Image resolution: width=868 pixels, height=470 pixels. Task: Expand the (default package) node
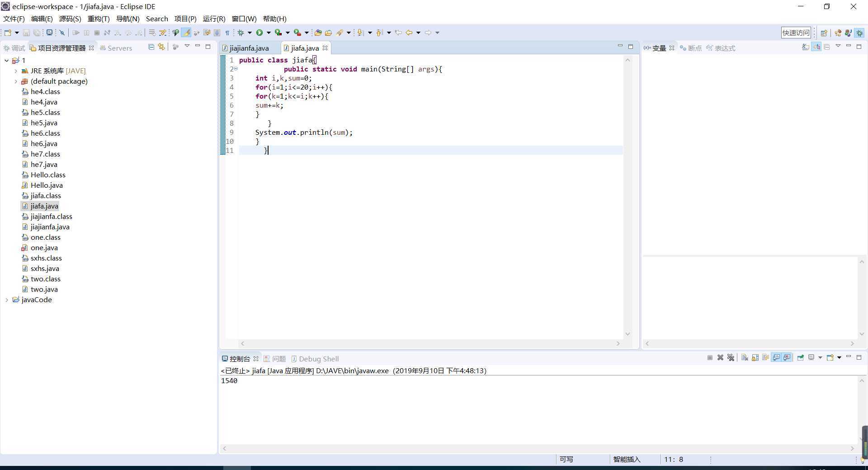tap(16, 81)
